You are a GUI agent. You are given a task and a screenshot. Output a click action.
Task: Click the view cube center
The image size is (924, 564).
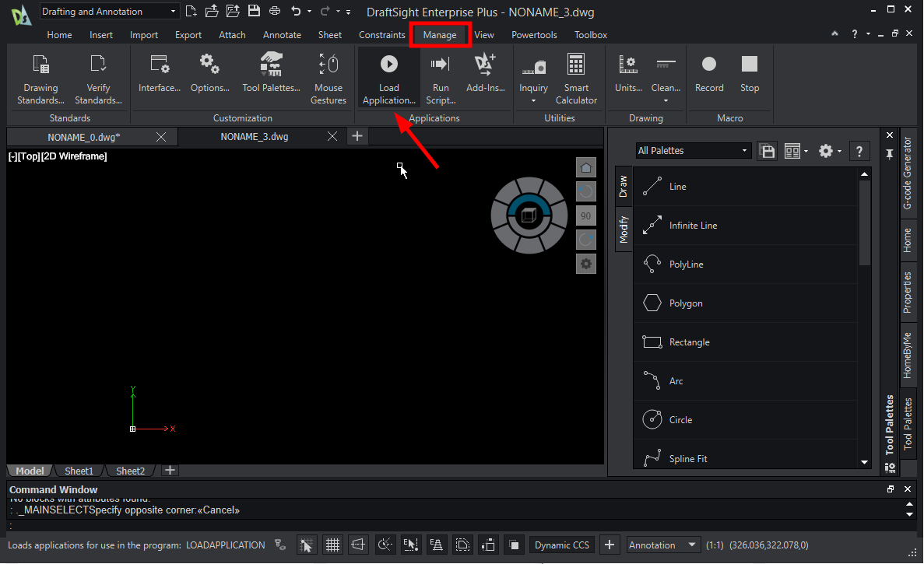click(x=529, y=215)
